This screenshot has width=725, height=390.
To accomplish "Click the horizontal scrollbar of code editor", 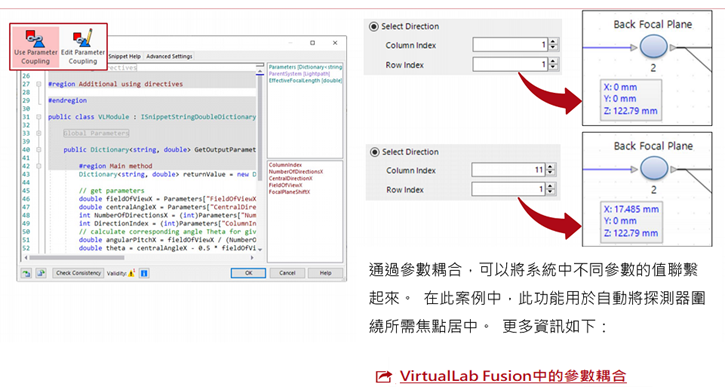I will point(139,258).
